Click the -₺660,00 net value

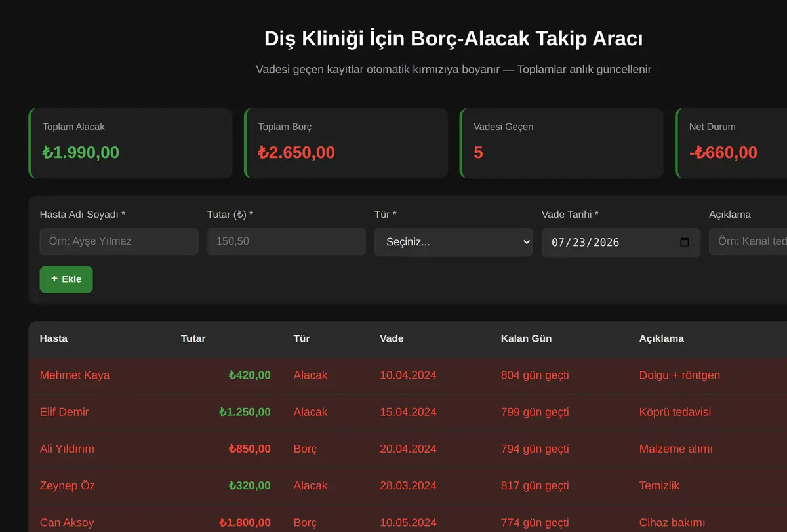click(x=723, y=153)
